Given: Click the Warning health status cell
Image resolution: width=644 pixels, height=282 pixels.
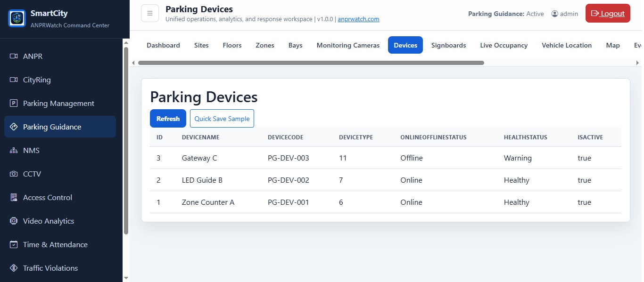Looking at the screenshot, I should coord(518,158).
